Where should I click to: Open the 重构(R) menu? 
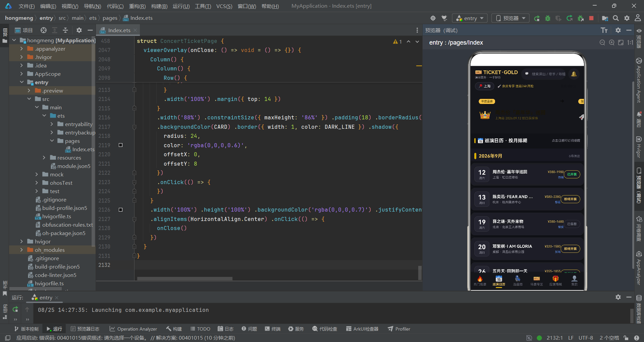point(137,6)
